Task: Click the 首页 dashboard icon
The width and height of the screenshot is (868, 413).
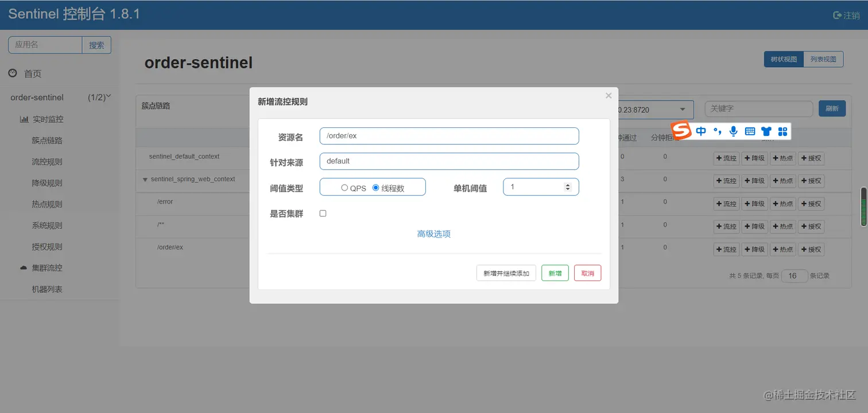Action: [13, 73]
